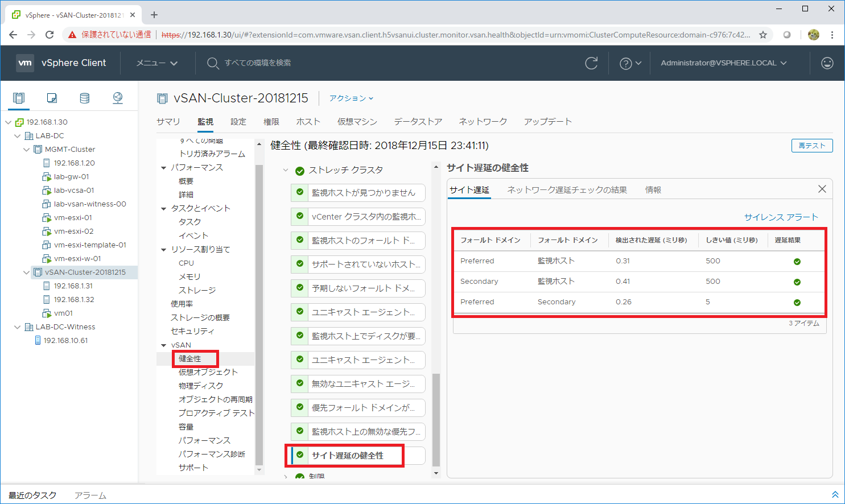Open the Hosts and Clusters inventory icon
Viewport: 845px width, 504px height.
point(19,98)
